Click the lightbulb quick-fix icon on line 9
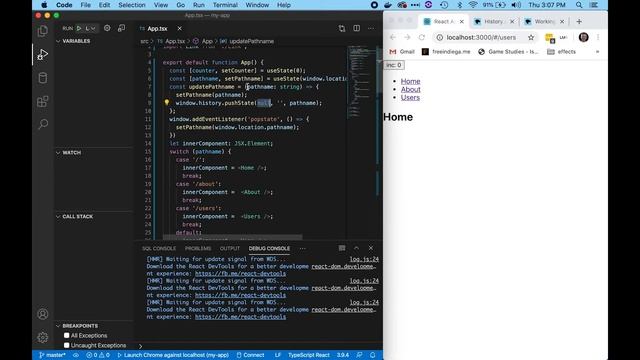 pos(167,102)
